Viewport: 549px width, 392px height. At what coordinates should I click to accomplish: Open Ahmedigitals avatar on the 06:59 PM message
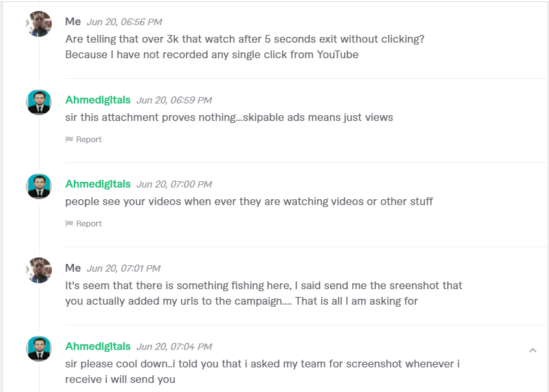click(x=39, y=102)
